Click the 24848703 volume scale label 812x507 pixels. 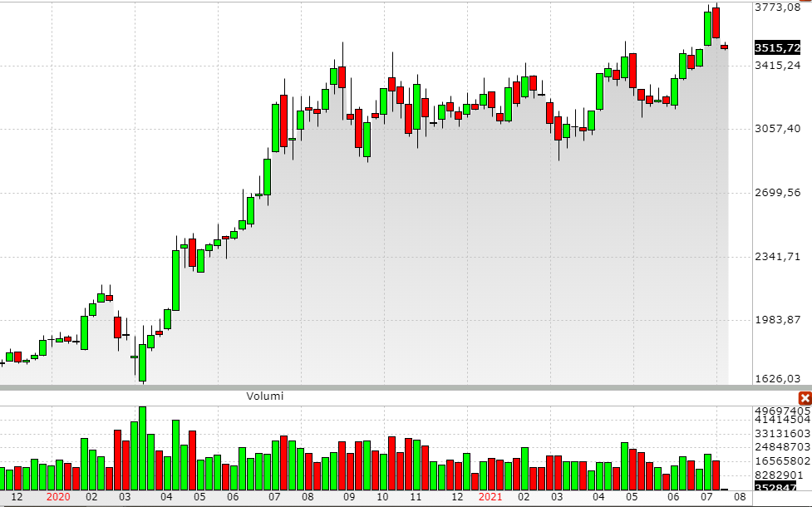782,446
